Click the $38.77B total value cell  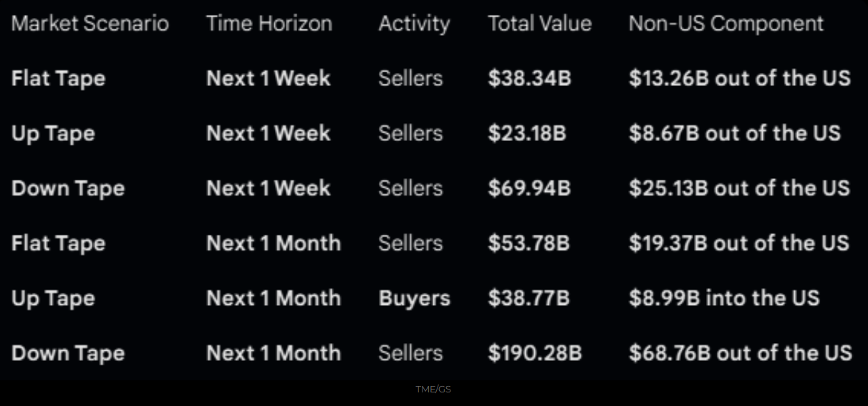tap(529, 298)
